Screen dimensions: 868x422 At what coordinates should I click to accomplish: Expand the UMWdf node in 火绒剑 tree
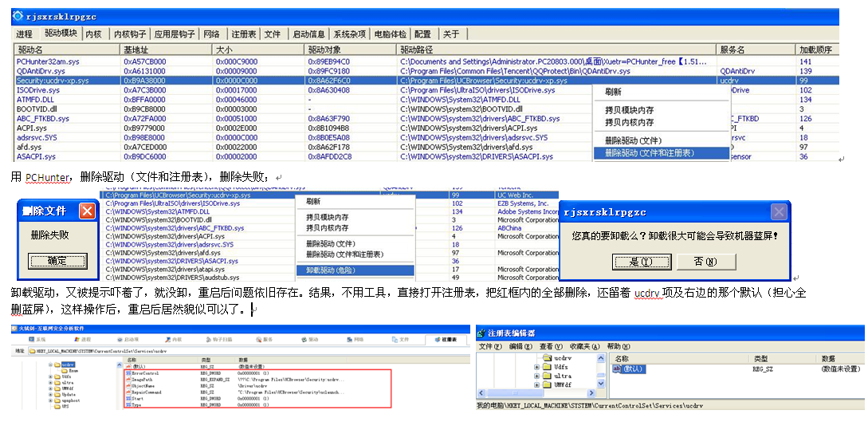(50, 388)
